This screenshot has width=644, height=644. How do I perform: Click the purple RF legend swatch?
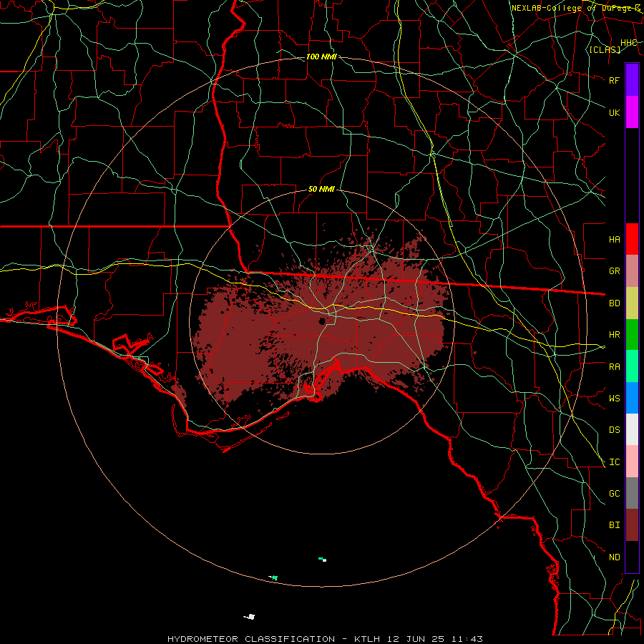pos(632,79)
